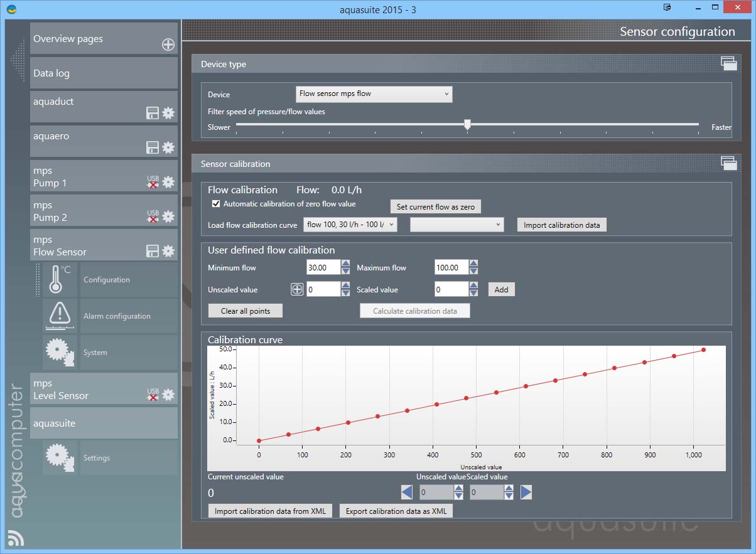This screenshot has height=554, width=756.
Task: Open mps Level Sensor gear icon
Action: [x=168, y=395]
